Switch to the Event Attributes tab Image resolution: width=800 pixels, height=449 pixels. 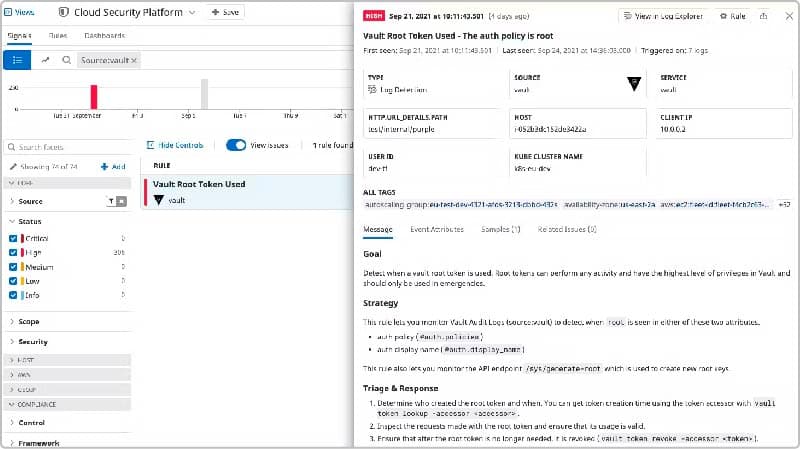pos(436,229)
